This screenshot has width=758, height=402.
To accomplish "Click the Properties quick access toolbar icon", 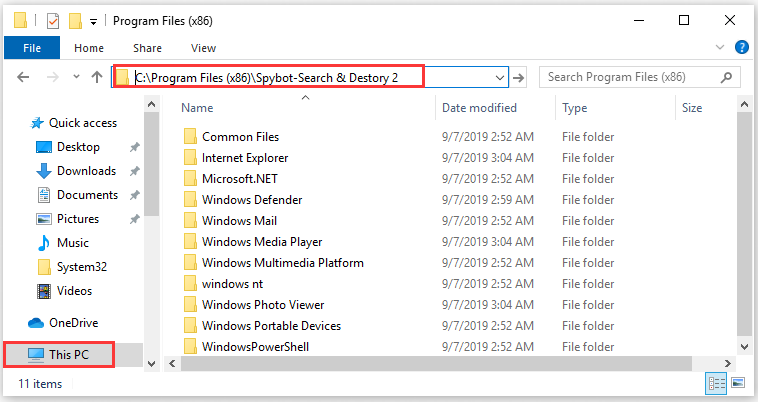I will (x=53, y=21).
